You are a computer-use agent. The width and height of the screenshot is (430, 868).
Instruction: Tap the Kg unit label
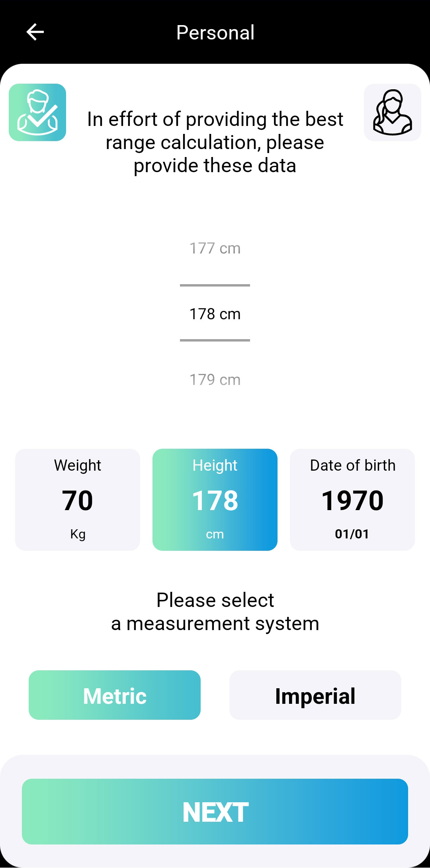[x=78, y=534]
